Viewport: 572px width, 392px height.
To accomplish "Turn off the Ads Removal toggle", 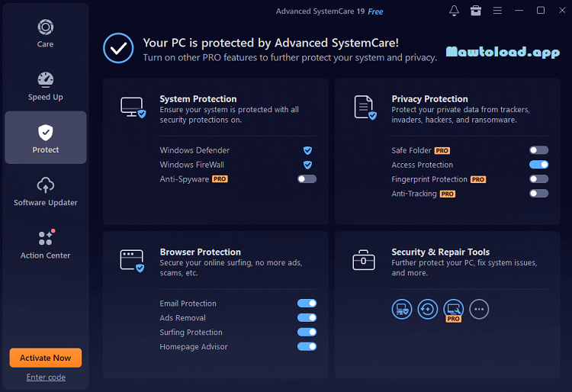I will pos(307,317).
